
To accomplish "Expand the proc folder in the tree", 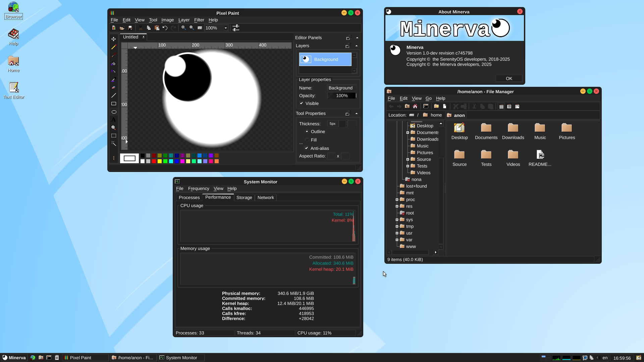I will click(396, 199).
